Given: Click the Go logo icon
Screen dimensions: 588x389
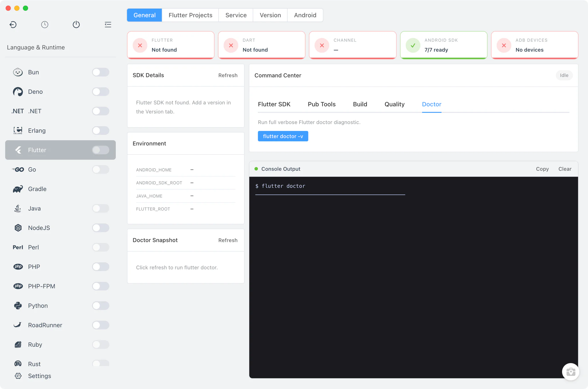Looking at the screenshot, I should pyautogui.click(x=18, y=170).
